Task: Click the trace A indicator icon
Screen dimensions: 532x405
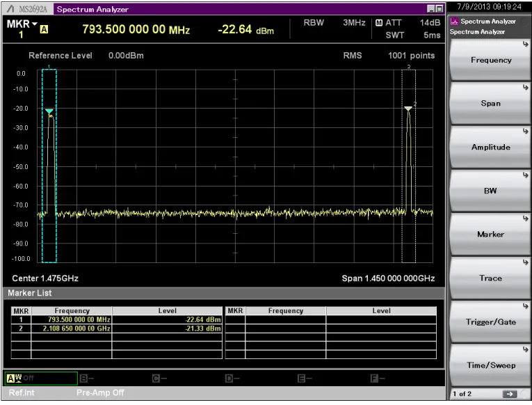Action: tap(44, 29)
